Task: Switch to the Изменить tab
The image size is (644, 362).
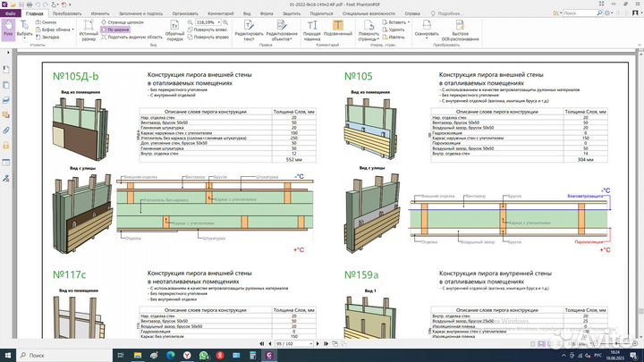Action: 100,13
